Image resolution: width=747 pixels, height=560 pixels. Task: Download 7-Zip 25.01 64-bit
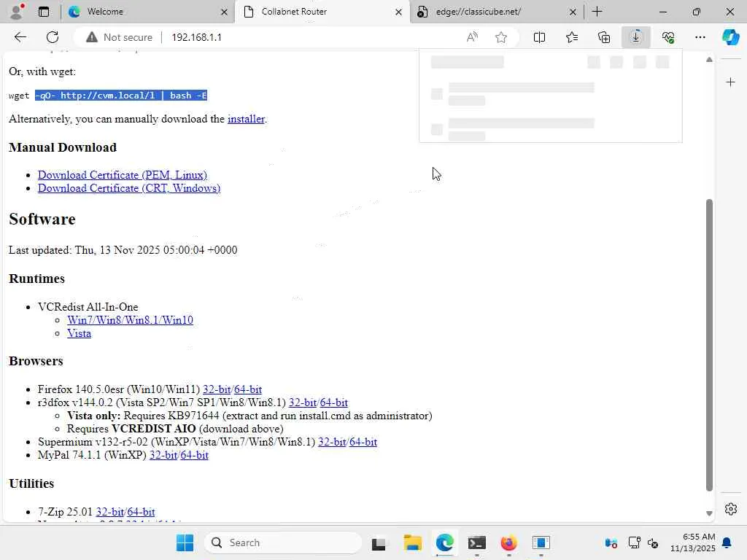(141, 511)
